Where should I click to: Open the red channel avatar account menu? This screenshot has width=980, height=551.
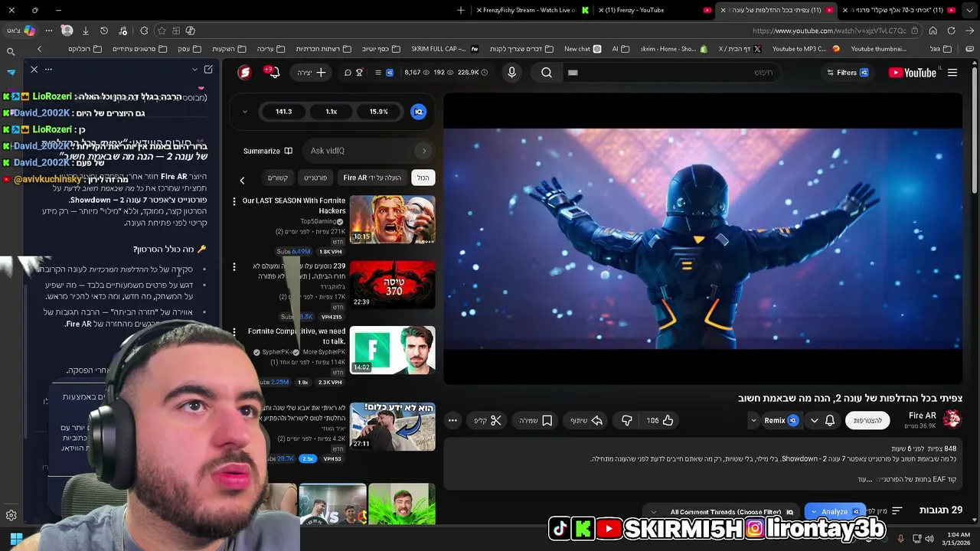245,73
